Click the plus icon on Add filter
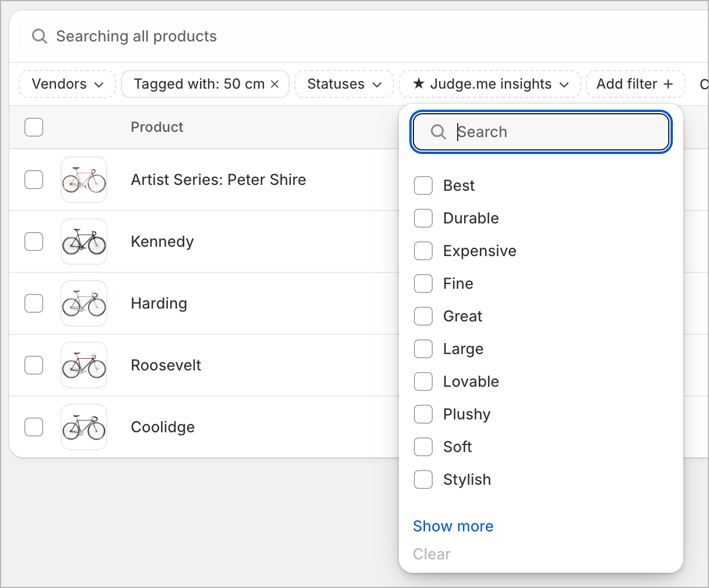Screen dimensions: 709x588 [x=668, y=84]
